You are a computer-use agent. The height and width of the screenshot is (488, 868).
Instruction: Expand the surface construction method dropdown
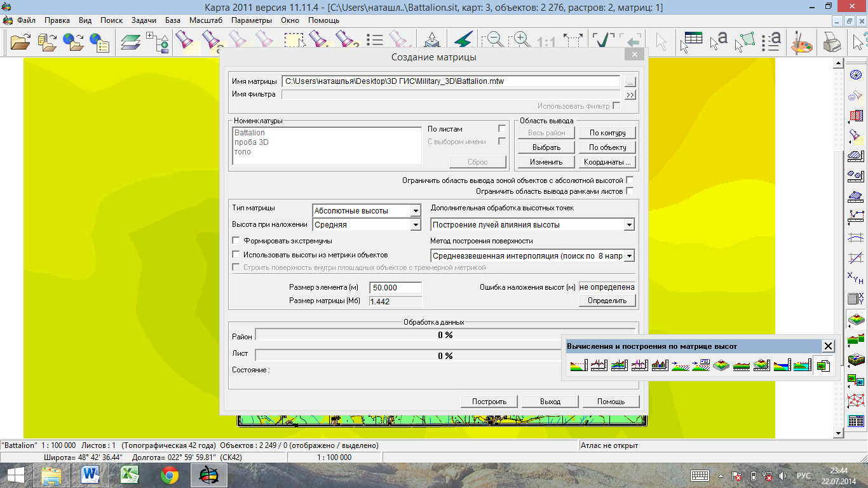(x=629, y=255)
